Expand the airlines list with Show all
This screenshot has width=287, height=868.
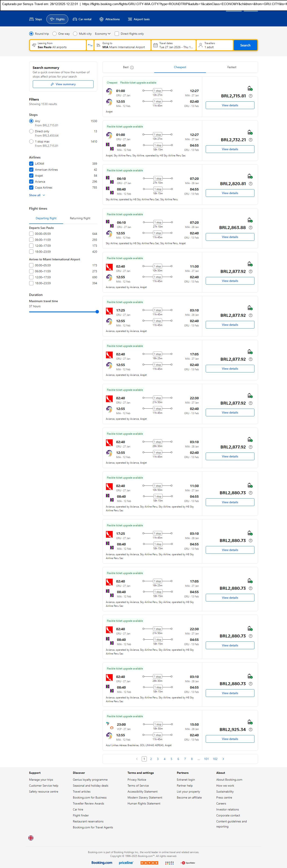pos(37,195)
